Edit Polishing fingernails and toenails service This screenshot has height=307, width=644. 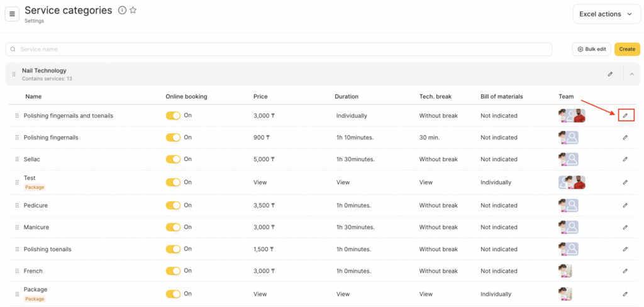point(625,115)
